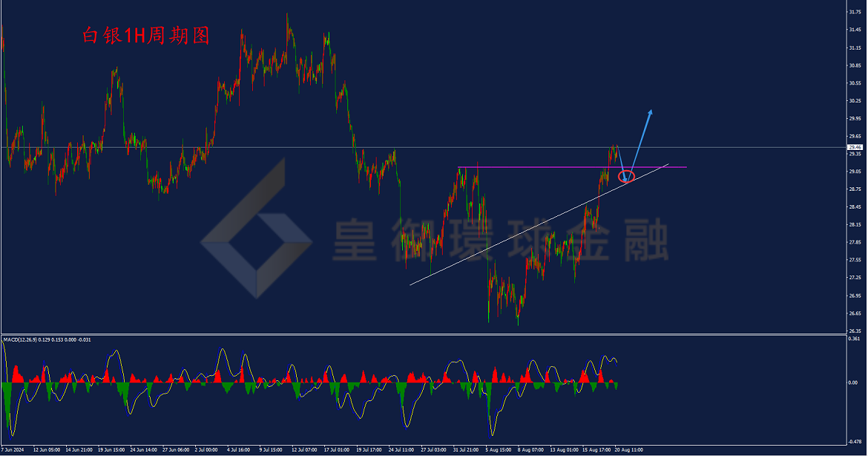
Task: Click the red circle marker on the trendline
Action: [x=626, y=177]
